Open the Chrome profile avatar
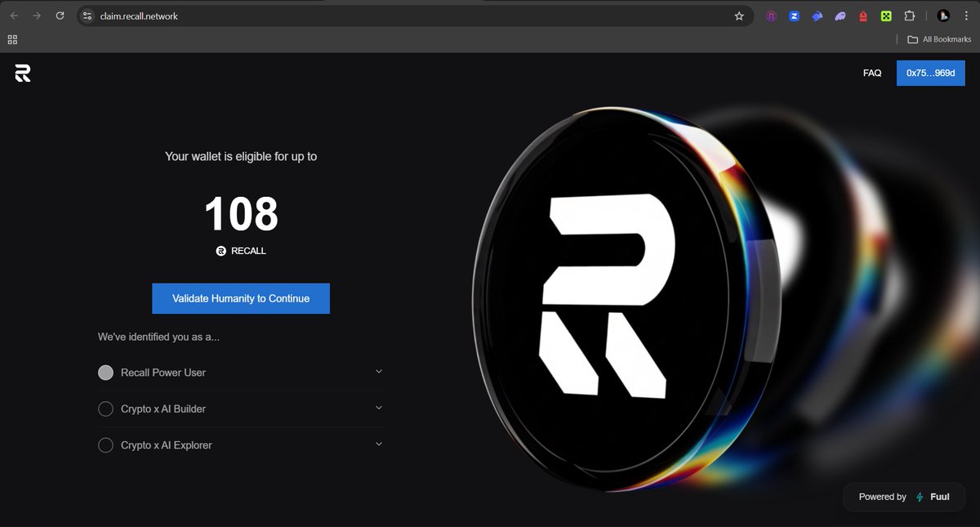Viewport: 980px width, 527px height. [x=943, y=16]
